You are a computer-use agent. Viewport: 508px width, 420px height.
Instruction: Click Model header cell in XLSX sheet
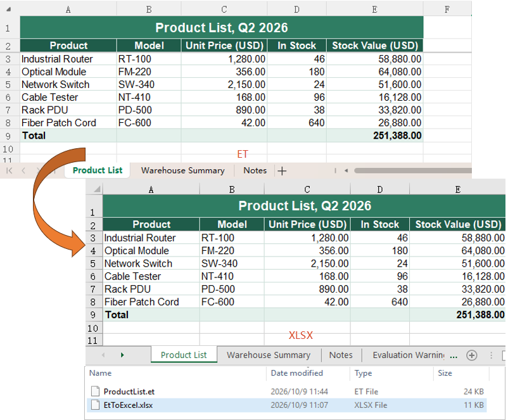pos(232,224)
